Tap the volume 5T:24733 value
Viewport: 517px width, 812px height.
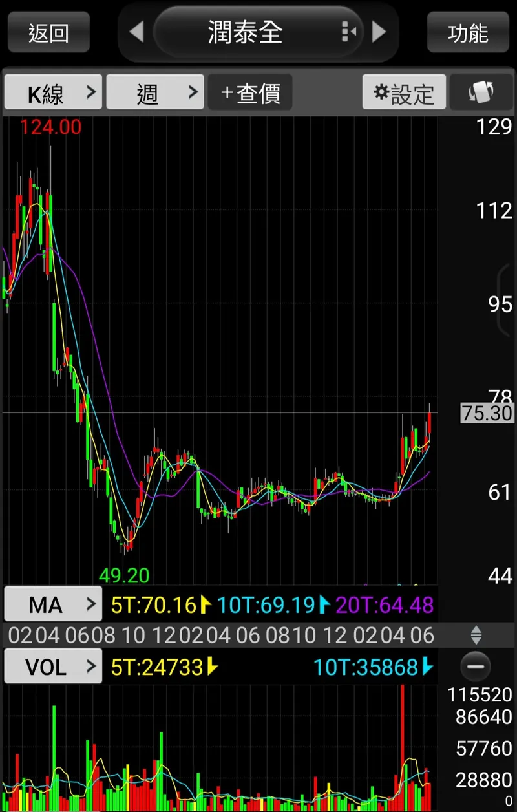click(157, 667)
